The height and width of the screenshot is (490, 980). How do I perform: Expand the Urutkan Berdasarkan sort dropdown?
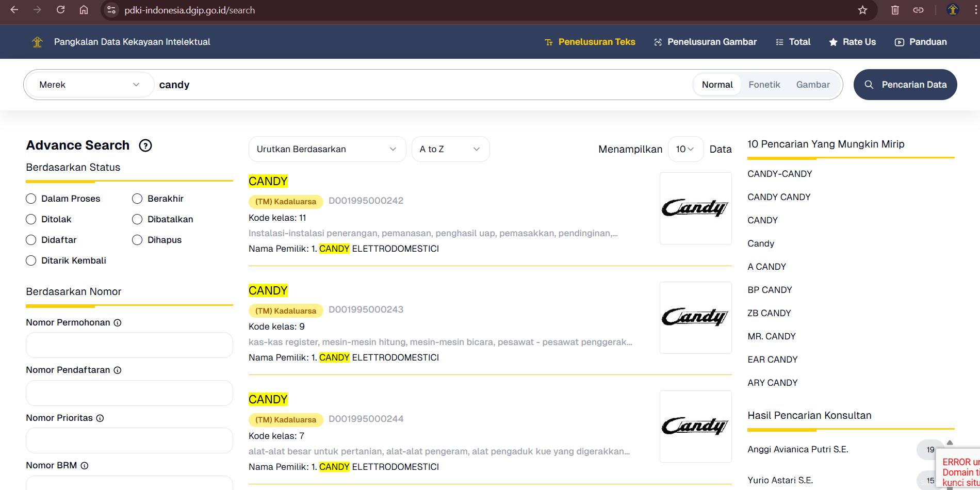coord(327,149)
